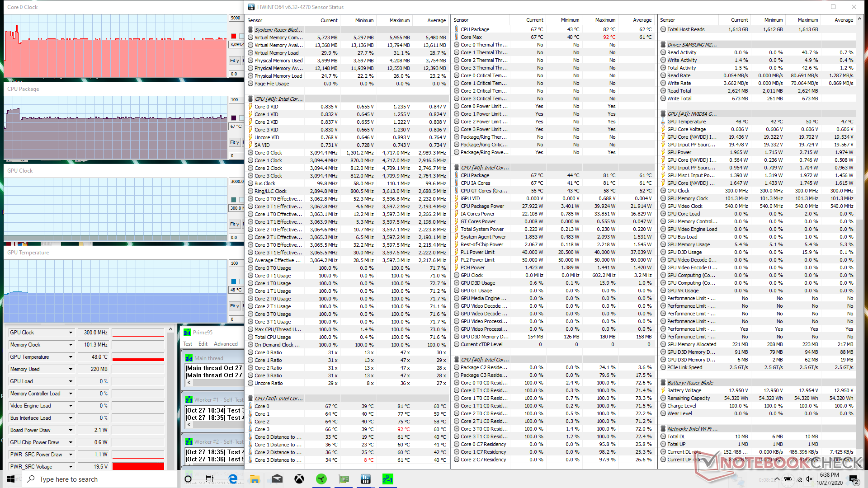Screen dimensions: 868x488
Task: Open the Video Engine Load dropdown
Action: pyautogui.click(x=71, y=406)
